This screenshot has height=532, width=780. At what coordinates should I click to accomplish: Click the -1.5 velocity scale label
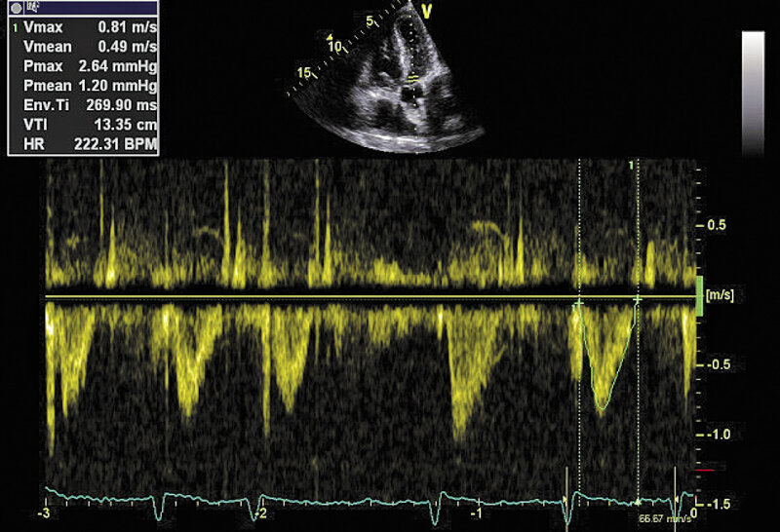tap(717, 504)
